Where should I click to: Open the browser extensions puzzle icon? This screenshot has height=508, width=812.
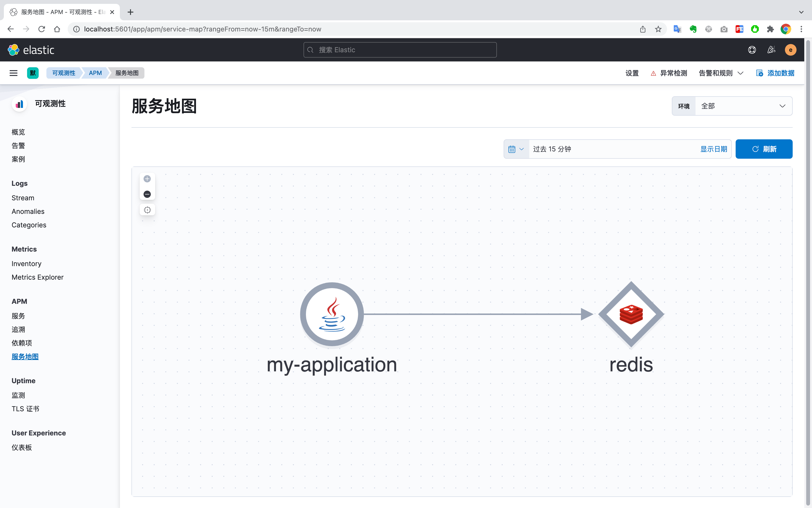[770, 29]
